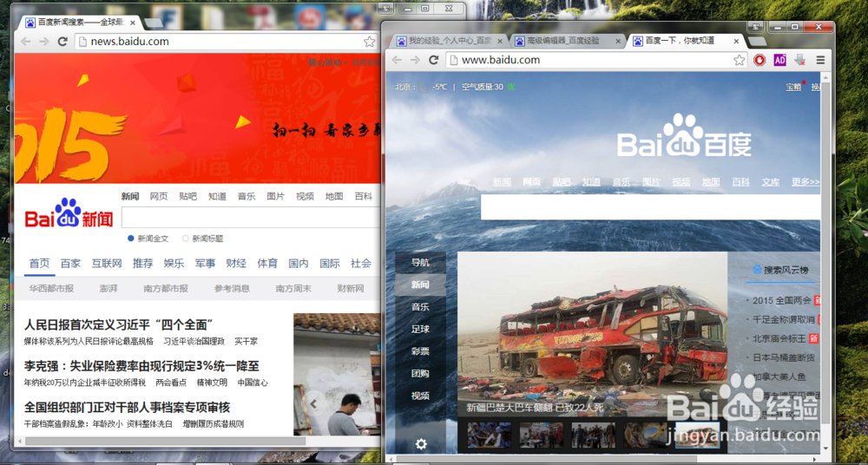Select 音乐 in Baidu homepage sidebar
868x465 pixels.
click(x=420, y=307)
